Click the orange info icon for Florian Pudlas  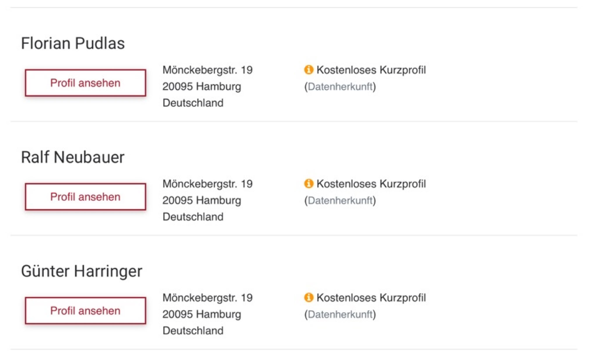[x=308, y=70]
